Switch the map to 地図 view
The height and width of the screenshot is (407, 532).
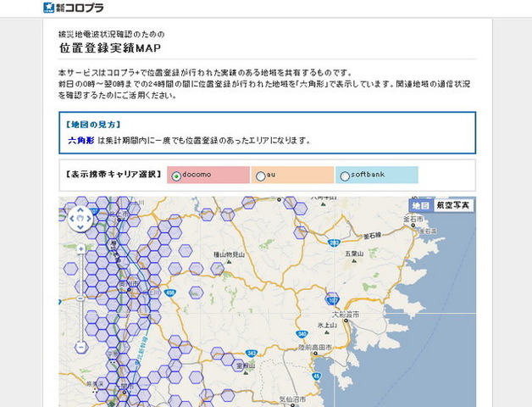pos(421,205)
